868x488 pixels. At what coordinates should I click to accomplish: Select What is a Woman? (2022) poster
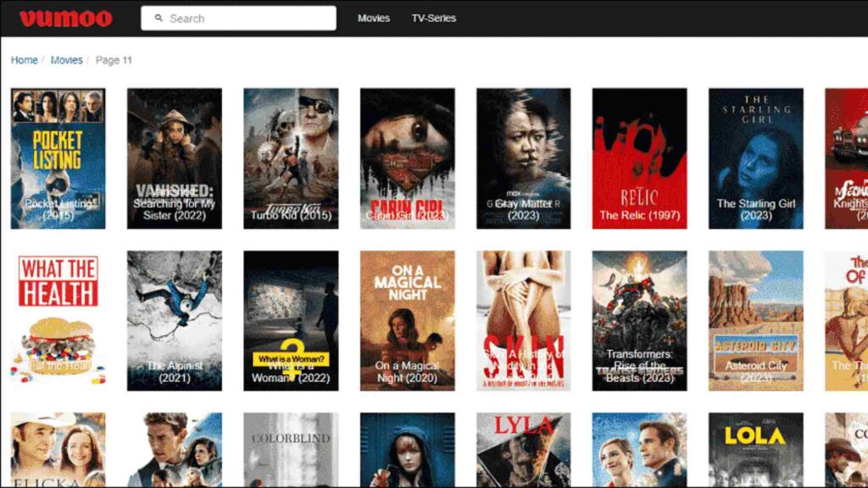[x=291, y=320]
